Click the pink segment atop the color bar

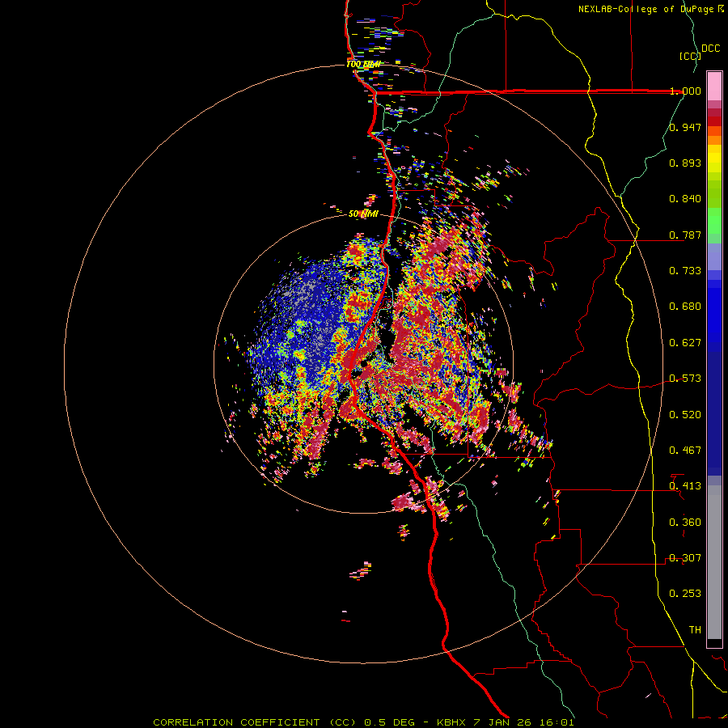tap(714, 86)
